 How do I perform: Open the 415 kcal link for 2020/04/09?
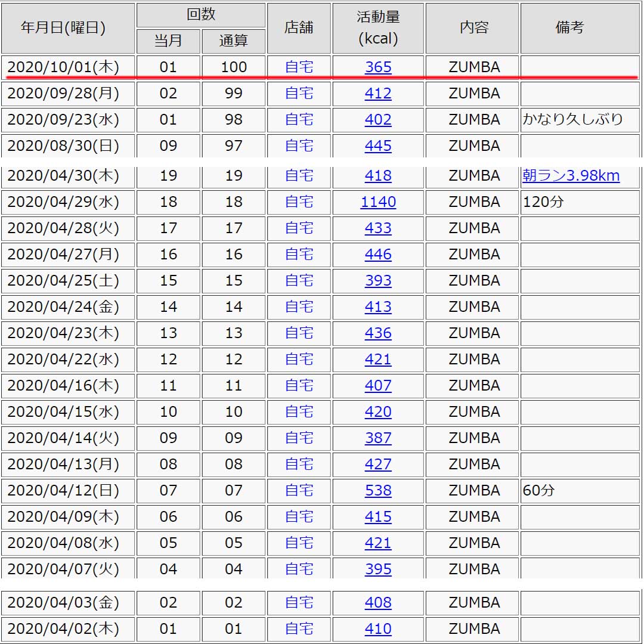tap(378, 517)
